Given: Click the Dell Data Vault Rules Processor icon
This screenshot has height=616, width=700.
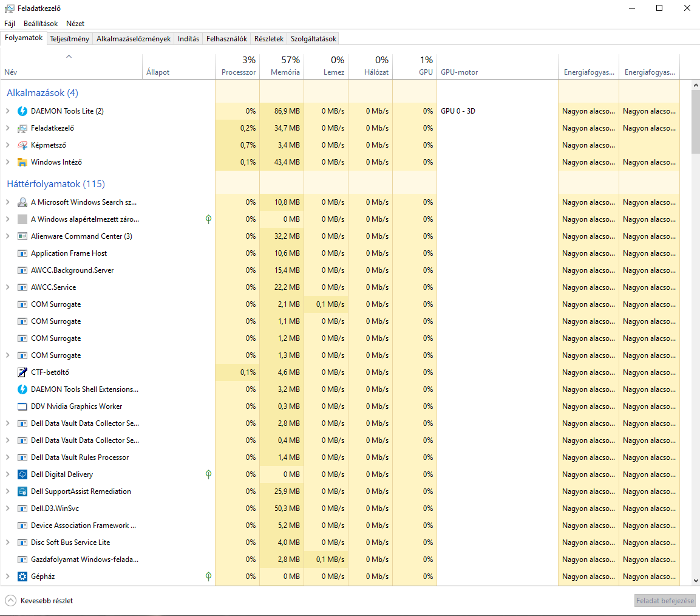Looking at the screenshot, I should [x=22, y=457].
